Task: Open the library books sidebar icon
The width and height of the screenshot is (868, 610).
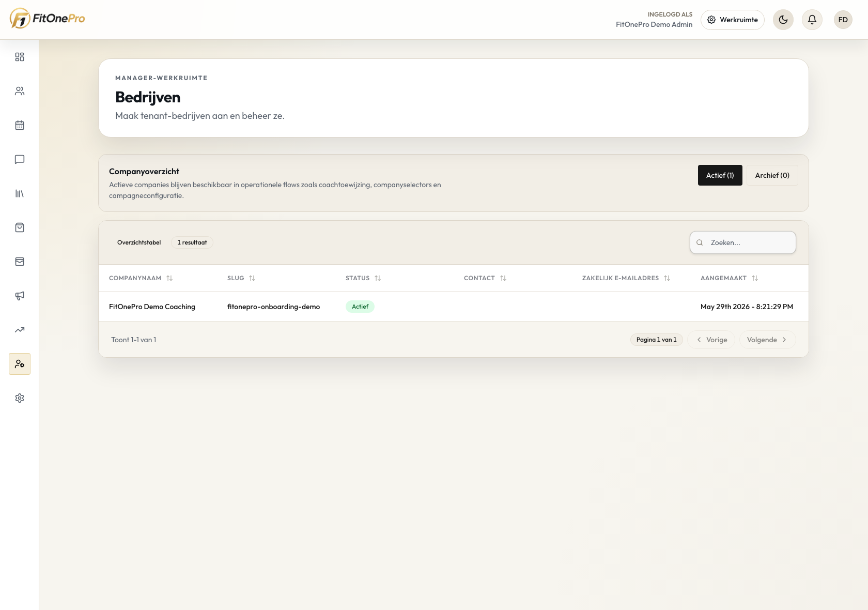Action: pos(20,193)
